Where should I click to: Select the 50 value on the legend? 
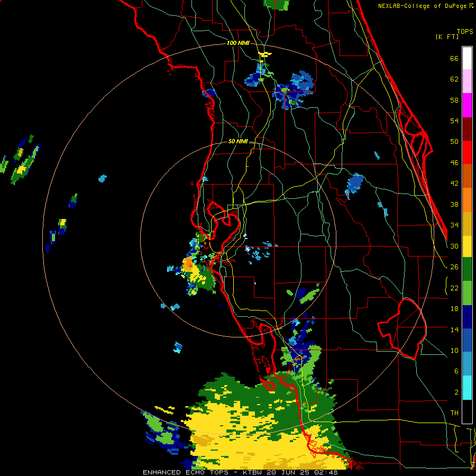tap(454, 142)
